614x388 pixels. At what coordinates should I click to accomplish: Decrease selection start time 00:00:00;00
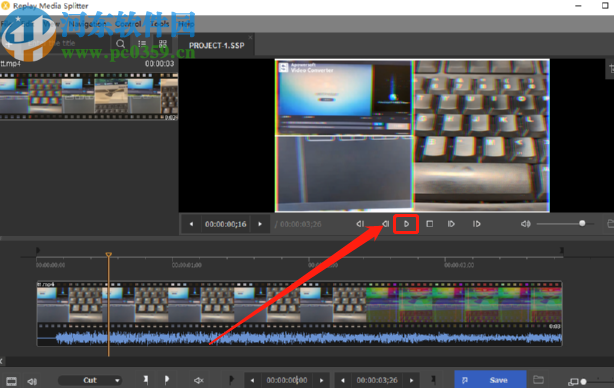point(252,380)
